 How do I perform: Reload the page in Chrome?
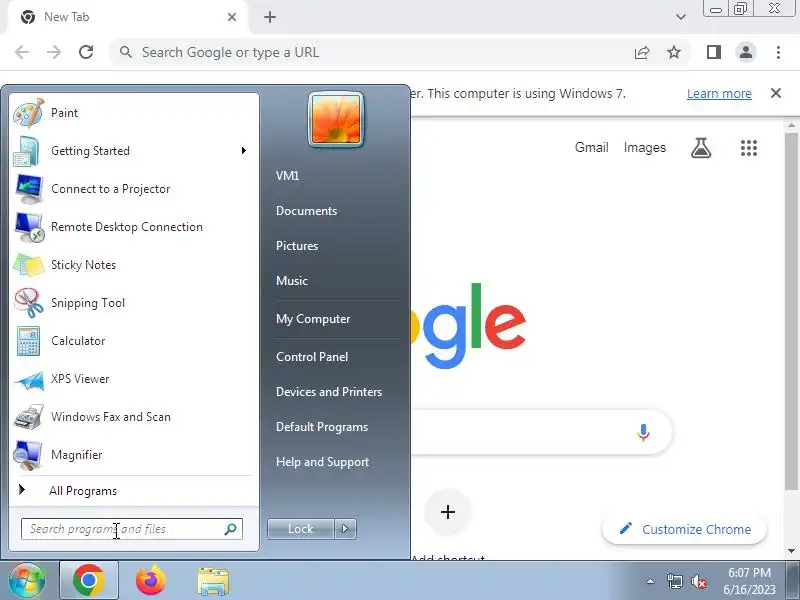coord(86,52)
